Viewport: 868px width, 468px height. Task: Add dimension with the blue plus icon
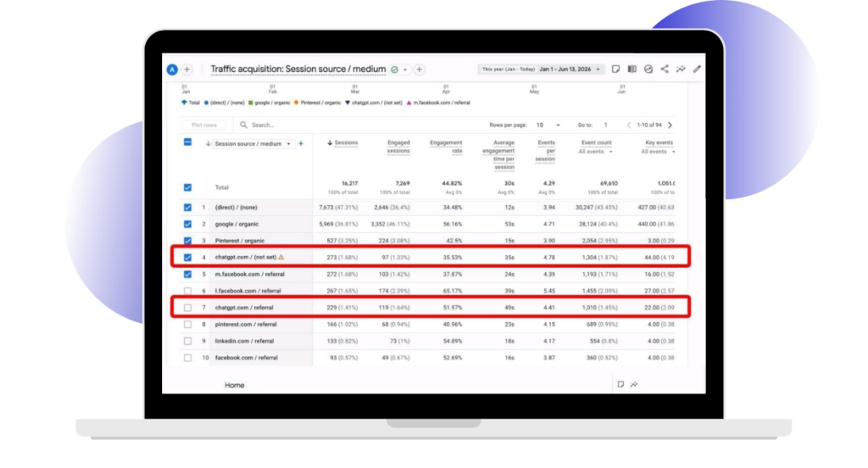pyautogui.click(x=301, y=144)
